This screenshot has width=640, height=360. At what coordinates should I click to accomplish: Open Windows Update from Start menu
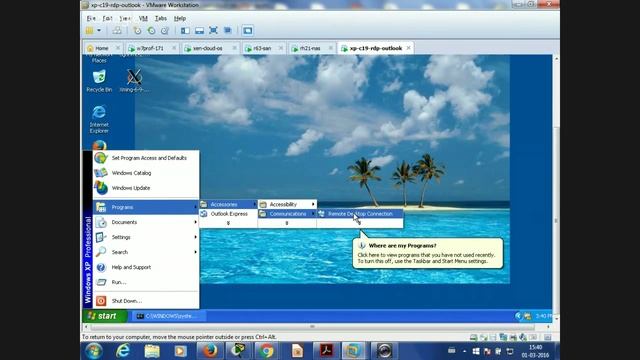146,188
